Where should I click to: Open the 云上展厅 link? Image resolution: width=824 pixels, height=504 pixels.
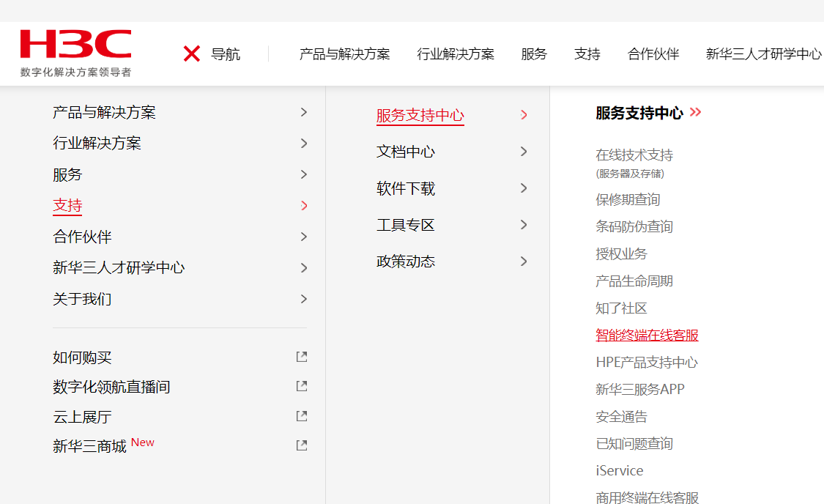tap(82, 417)
